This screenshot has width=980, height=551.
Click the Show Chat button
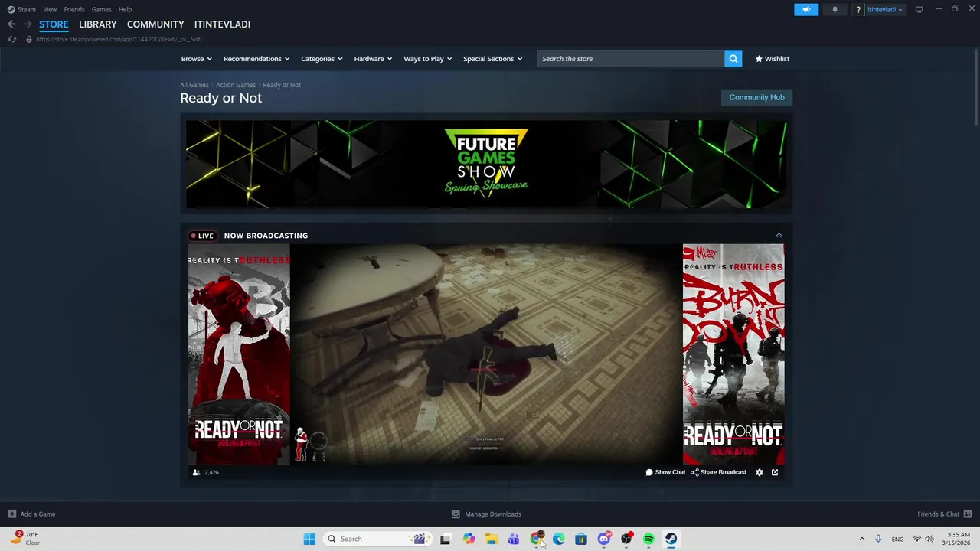click(665, 472)
